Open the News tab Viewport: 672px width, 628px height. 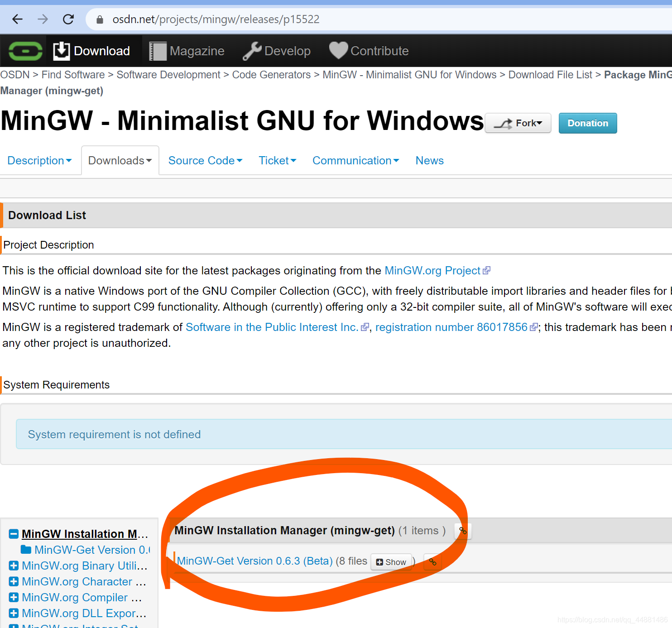(430, 160)
